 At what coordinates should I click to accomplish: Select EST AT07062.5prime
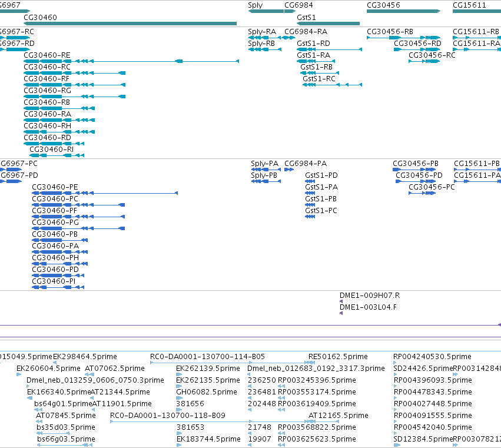pyautogui.click(x=115, y=369)
